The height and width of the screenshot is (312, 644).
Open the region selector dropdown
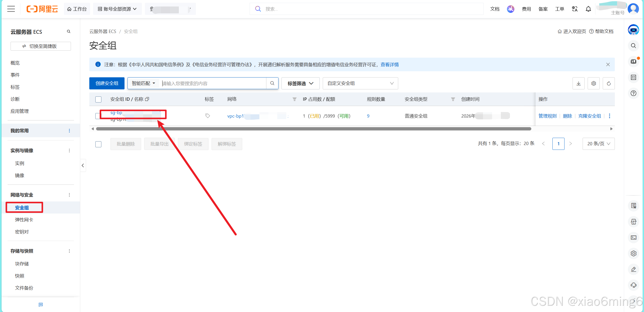(x=170, y=9)
